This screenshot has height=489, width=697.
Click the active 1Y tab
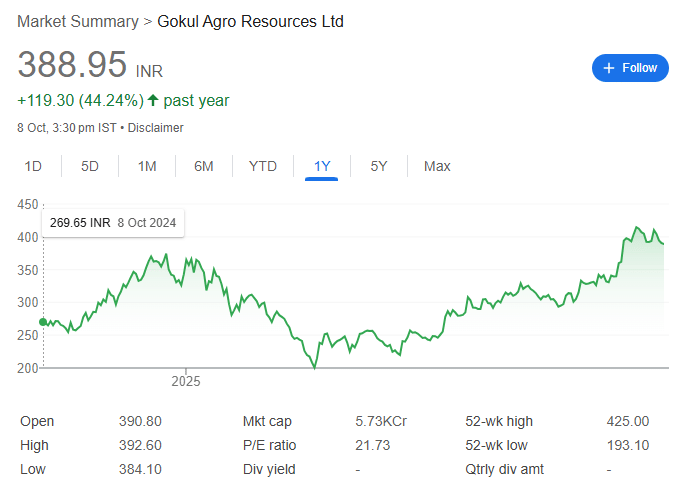pyautogui.click(x=322, y=166)
